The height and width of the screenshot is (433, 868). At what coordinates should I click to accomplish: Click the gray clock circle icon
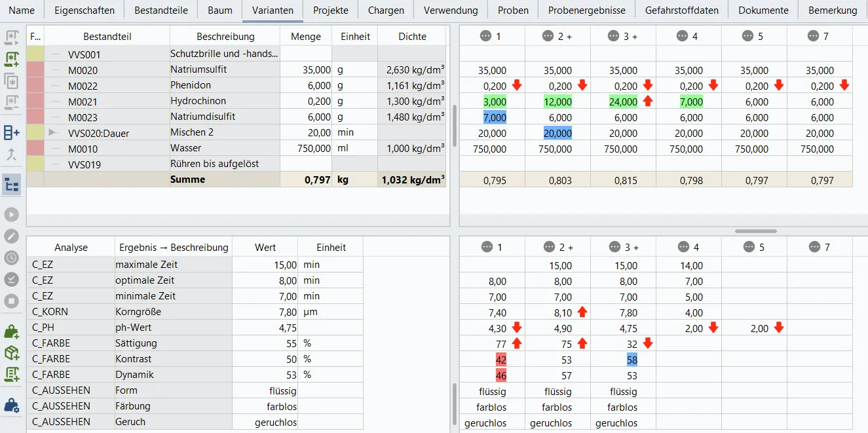pyautogui.click(x=12, y=258)
